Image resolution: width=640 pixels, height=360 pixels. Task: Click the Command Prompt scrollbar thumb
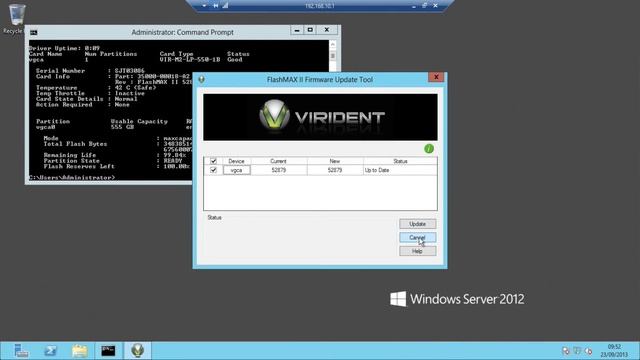[333, 55]
